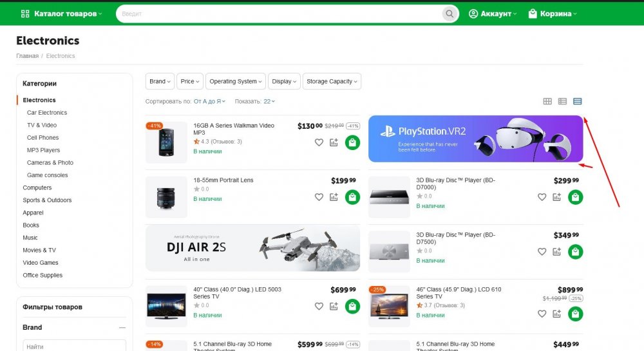The image size is (644, 351).
Task: Collapse the Brand filter section
Action: 122,328
